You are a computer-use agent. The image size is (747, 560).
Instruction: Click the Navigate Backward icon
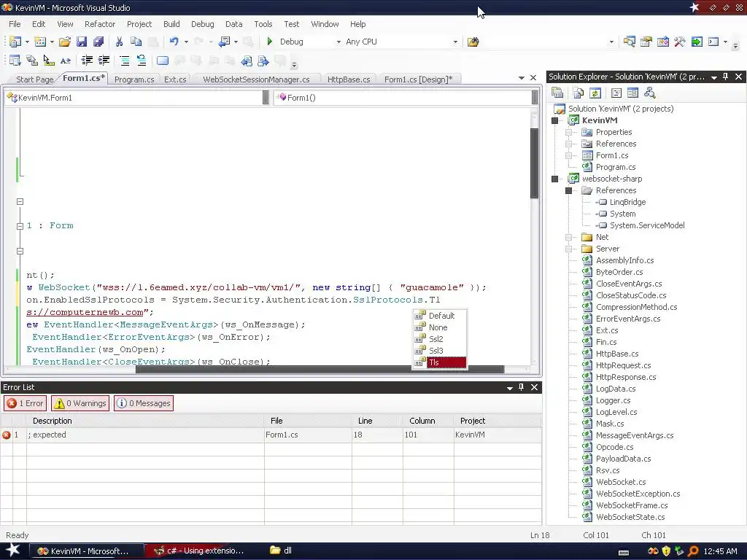(224, 42)
